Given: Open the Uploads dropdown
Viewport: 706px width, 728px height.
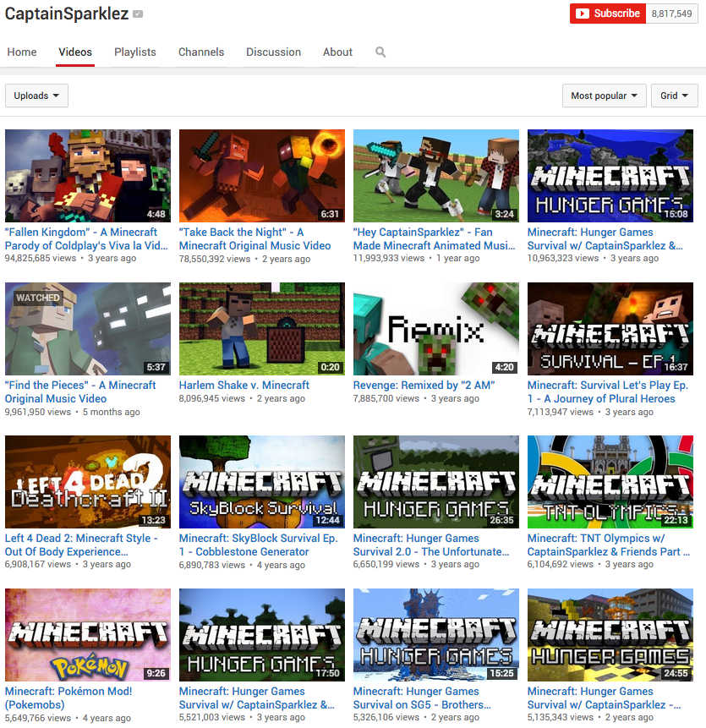Looking at the screenshot, I should point(36,96).
